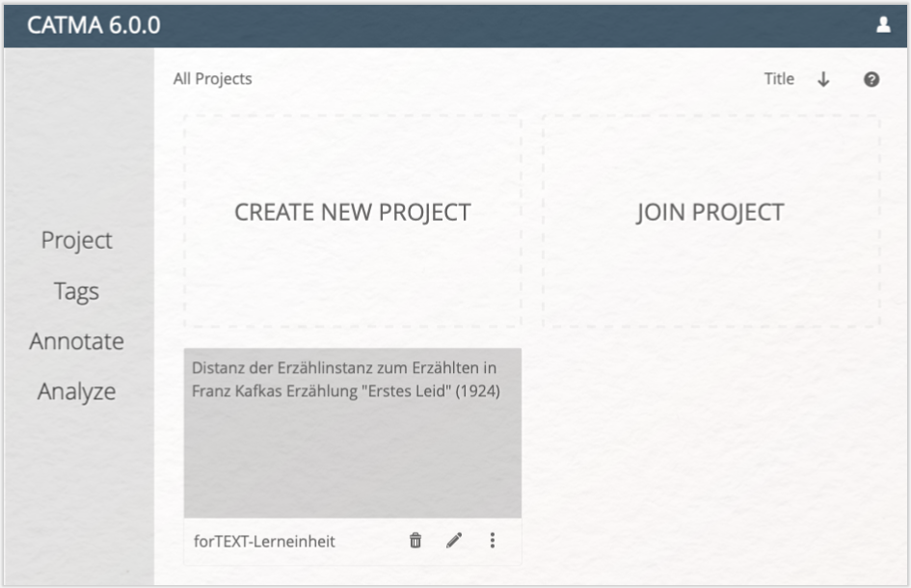Screen dimensions: 911x588
Task: Click the JOIN PROJECT card
Action: (x=711, y=220)
